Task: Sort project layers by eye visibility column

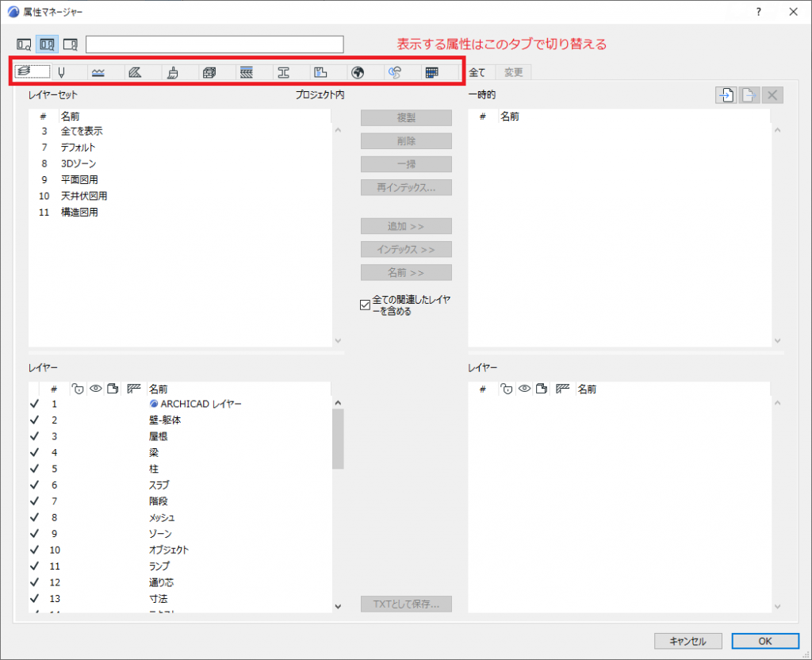Action: coord(96,389)
